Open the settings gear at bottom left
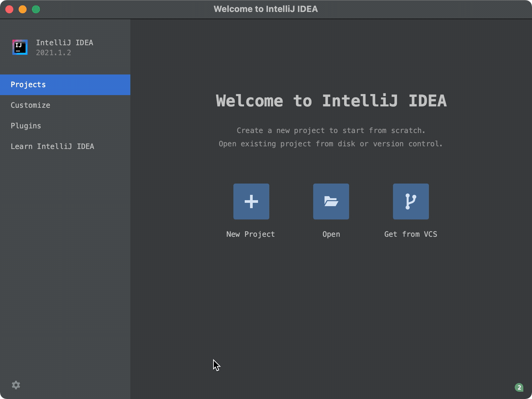 (16, 385)
